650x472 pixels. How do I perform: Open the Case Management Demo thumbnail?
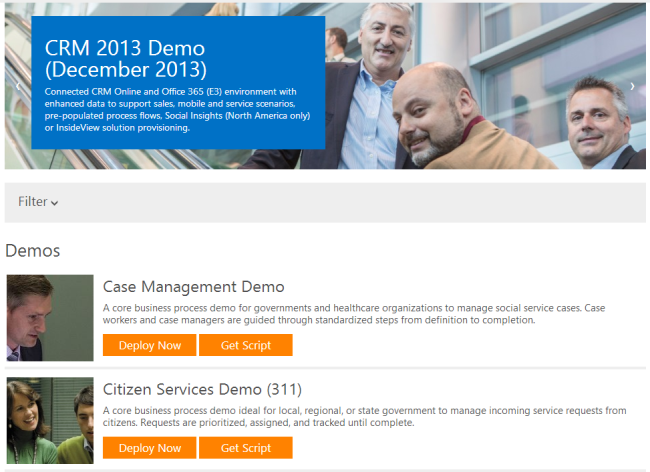click(50, 318)
